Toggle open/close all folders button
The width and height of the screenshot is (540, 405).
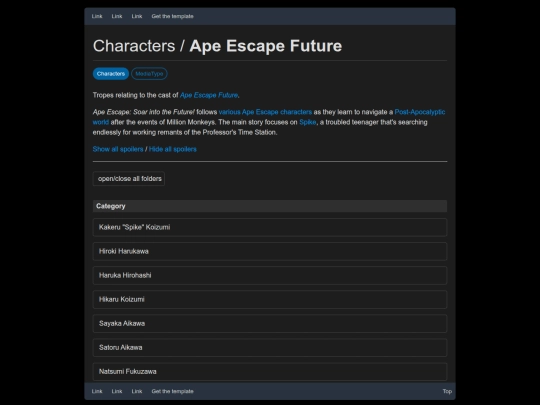pos(129,179)
